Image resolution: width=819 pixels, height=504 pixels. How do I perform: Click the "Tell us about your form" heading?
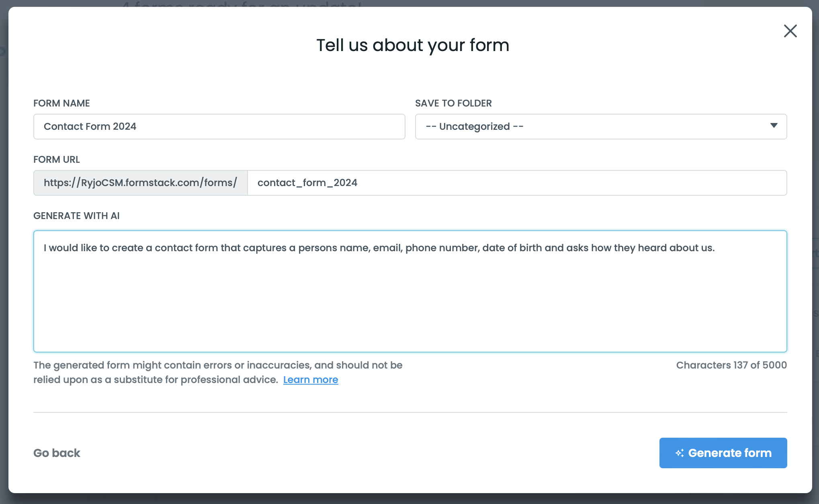[413, 45]
